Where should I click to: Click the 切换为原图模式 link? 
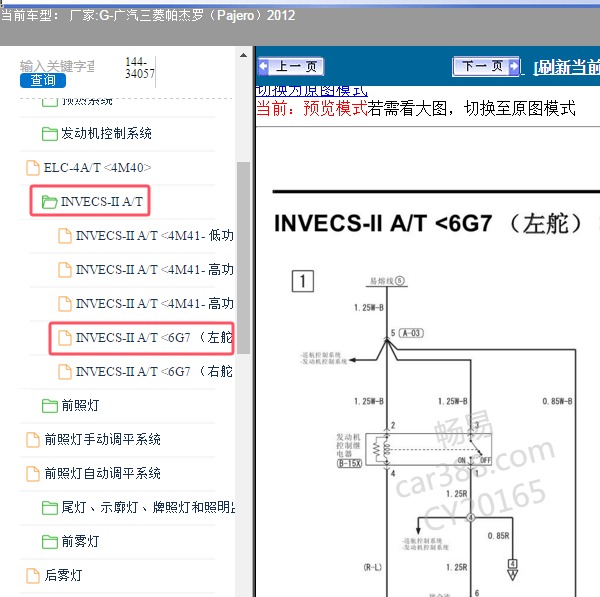pos(311,91)
